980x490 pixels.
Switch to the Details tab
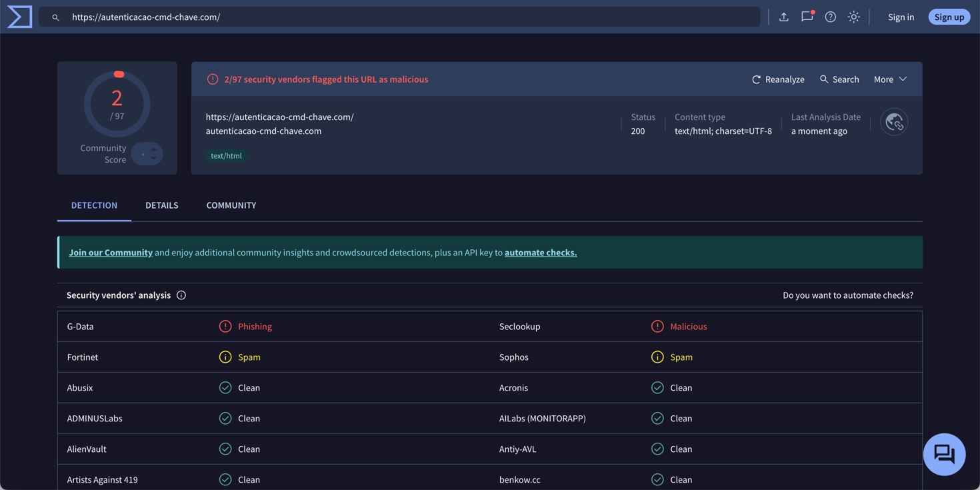pos(161,205)
